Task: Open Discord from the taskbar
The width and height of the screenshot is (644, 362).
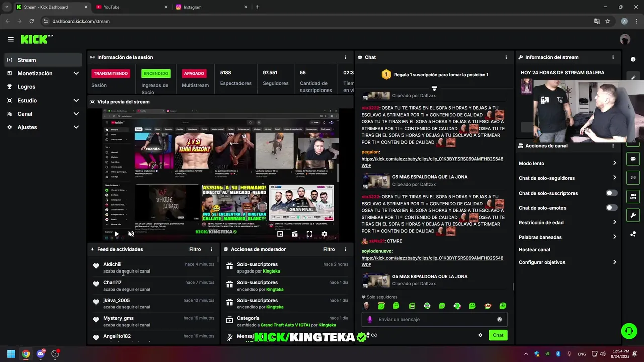Action: (40, 354)
